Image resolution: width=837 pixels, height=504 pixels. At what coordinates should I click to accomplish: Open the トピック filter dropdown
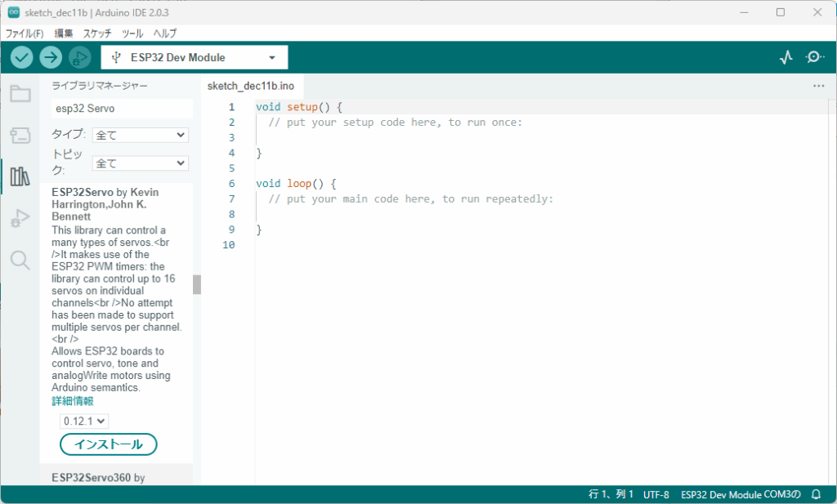tap(140, 163)
